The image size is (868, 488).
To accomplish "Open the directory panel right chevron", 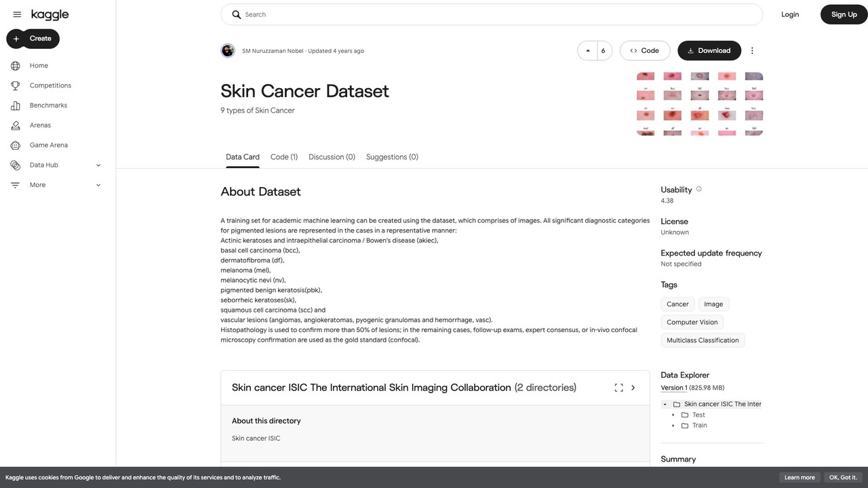I will [633, 388].
